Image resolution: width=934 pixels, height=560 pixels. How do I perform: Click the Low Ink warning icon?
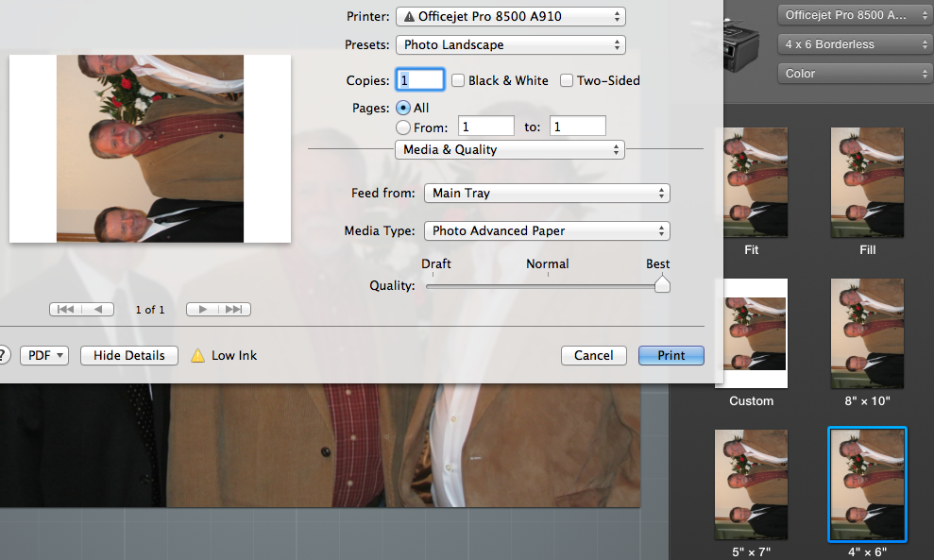point(197,356)
